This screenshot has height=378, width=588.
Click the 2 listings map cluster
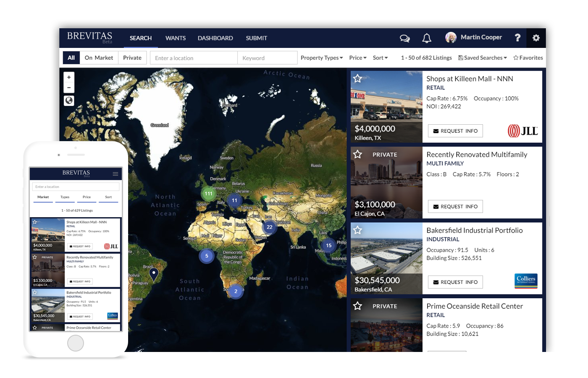[236, 291]
